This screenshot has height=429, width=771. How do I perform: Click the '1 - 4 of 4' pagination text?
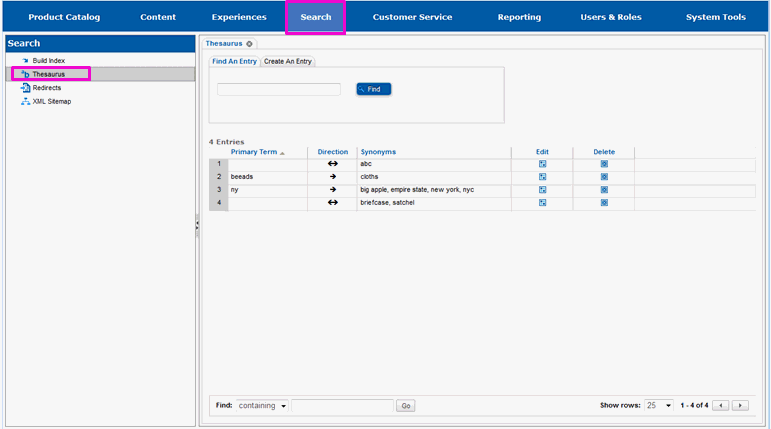coord(694,405)
